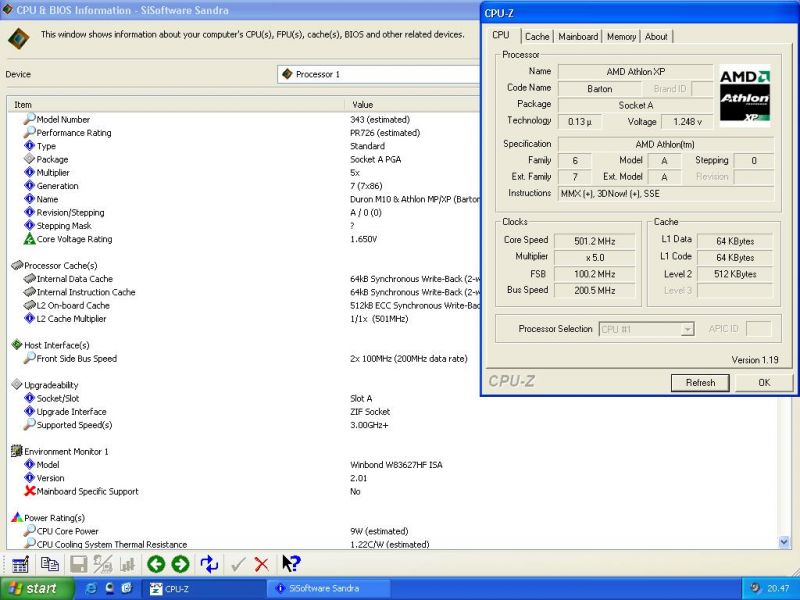The width and height of the screenshot is (800, 600).
Task: Select the Front Side Bus Speed row
Action: click(x=243, y=358)
